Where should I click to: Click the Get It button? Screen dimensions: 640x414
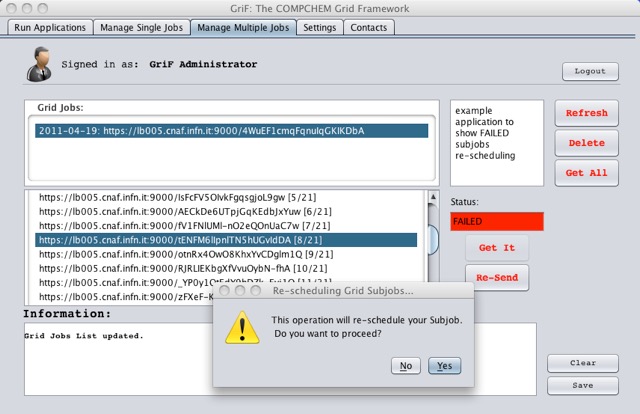point(497,248)
